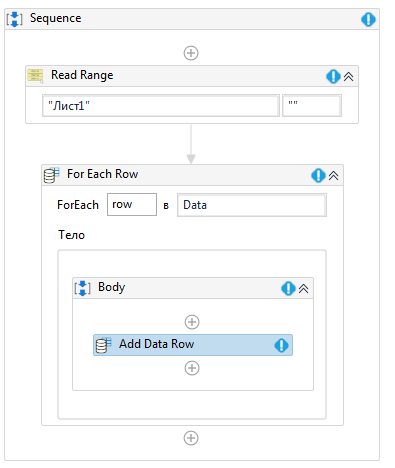Click the Sequence activity icon
The height and width of the screenshot is (468, 395).
pos(15,19)
